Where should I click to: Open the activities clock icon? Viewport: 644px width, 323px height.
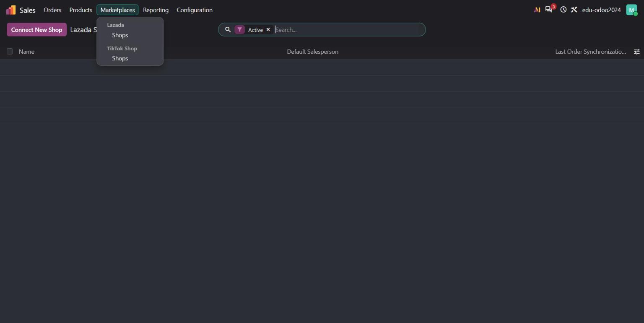coord(563,10)
